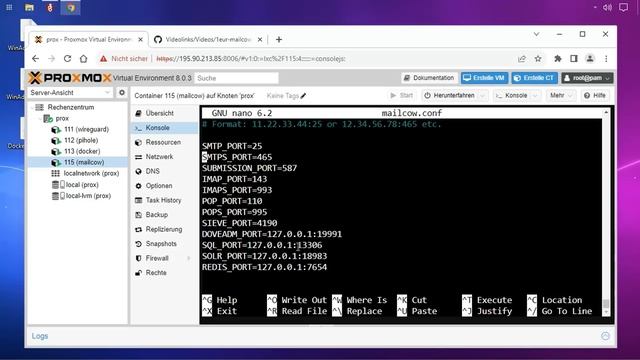Expand the Firewall submenu arrow
The width and height of the screenshot is (640, 360).
[189, 258]
